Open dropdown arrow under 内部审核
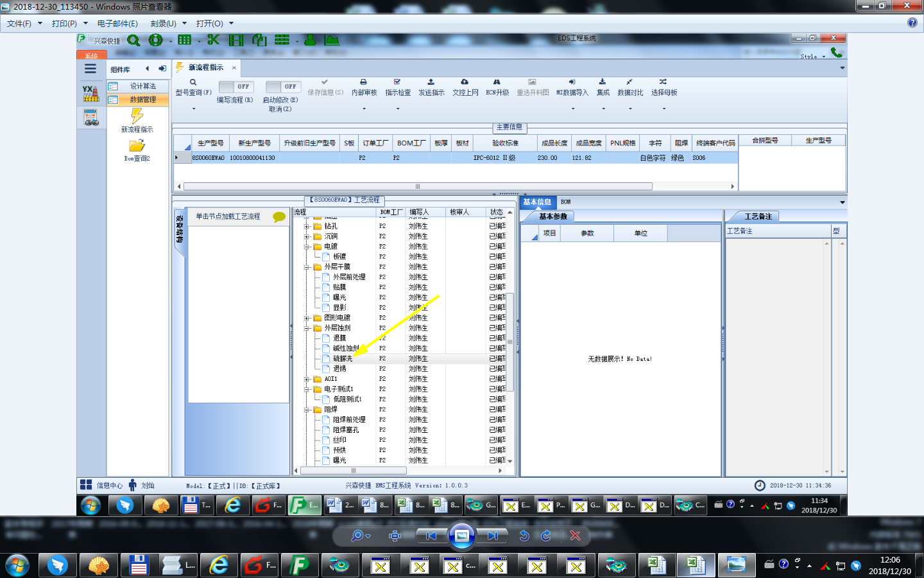This screenshot has width=924, height=578. tap(364, 109)
